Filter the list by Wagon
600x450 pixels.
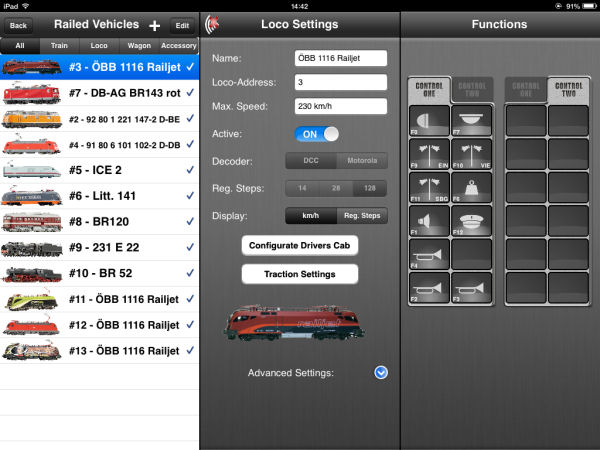point(139,46)
